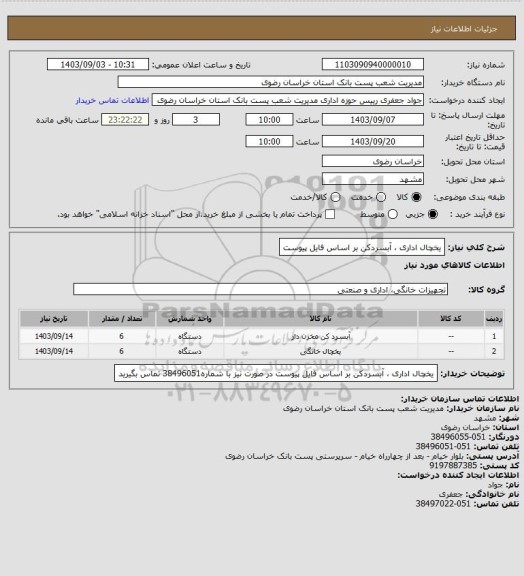Click the remaining days field showing 3
The height and width of the screenshot is (576, 524).
click(x=196, y=120)
